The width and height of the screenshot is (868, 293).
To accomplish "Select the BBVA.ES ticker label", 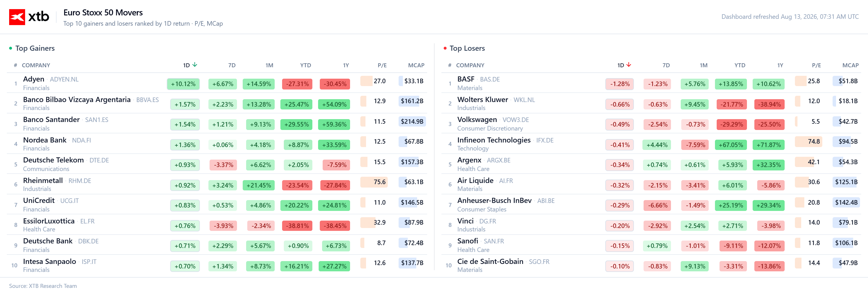I will click(147, 100).
